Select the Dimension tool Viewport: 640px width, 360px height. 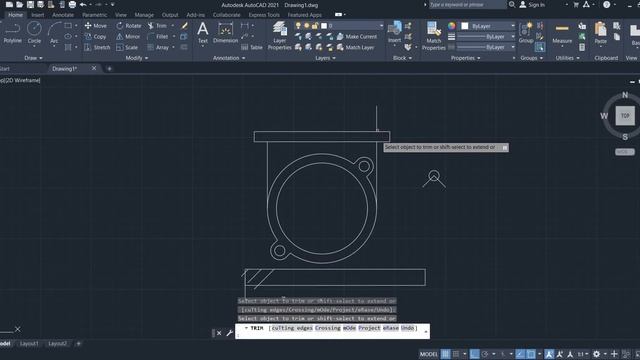(x=225, y=33)
